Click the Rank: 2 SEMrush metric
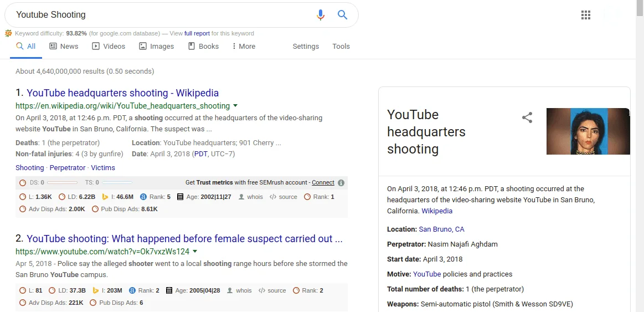This screenshot has height=312, width=644. tap(308, 290)
